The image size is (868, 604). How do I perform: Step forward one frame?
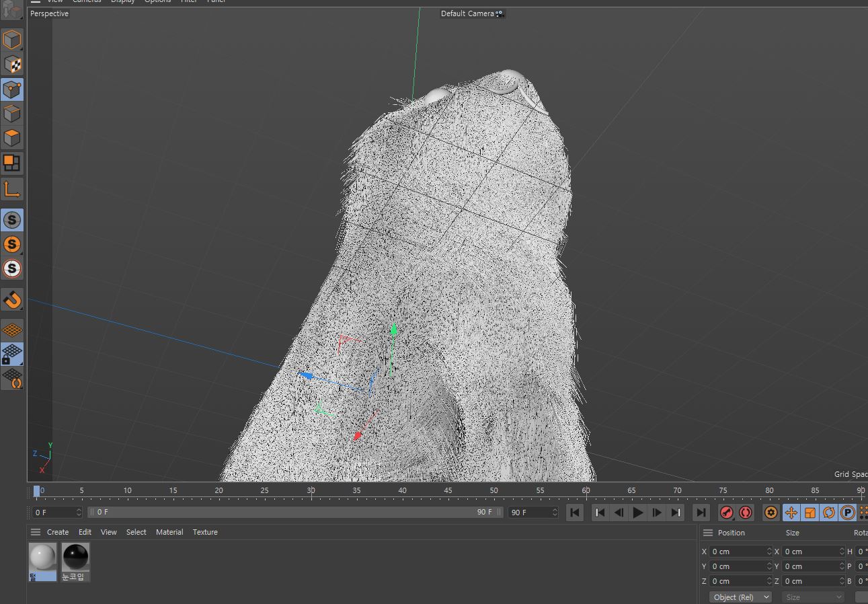click(657, 513)
